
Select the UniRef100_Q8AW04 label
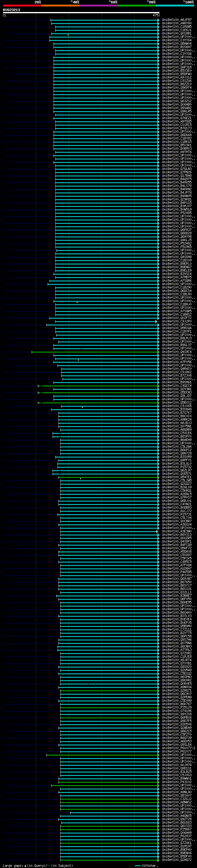click(177, 43)
